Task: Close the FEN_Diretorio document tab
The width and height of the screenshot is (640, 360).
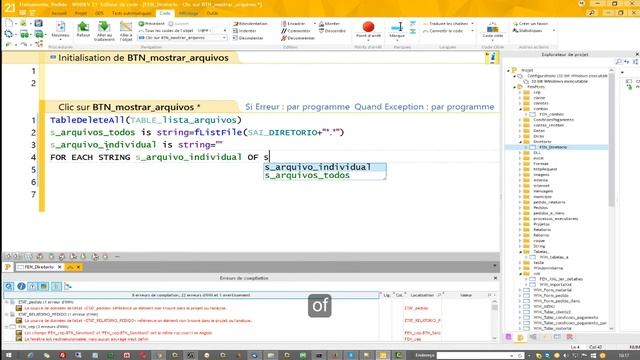Action: (60, 267)
